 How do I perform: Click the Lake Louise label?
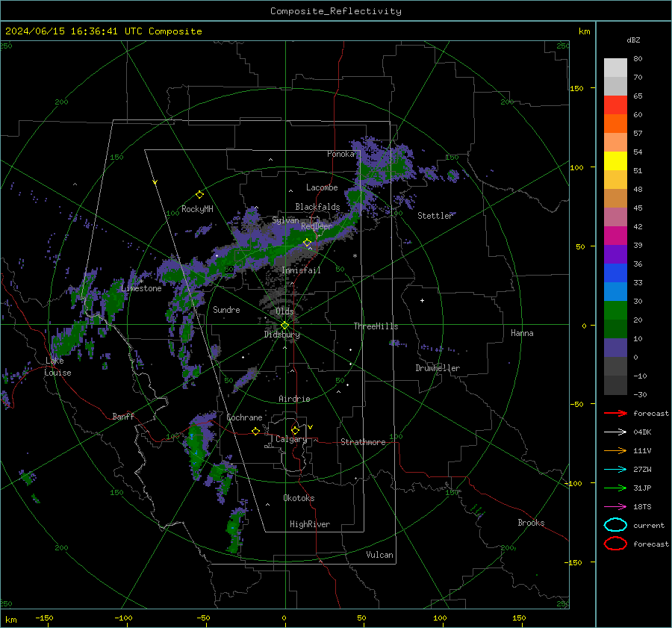coord(57,367)
